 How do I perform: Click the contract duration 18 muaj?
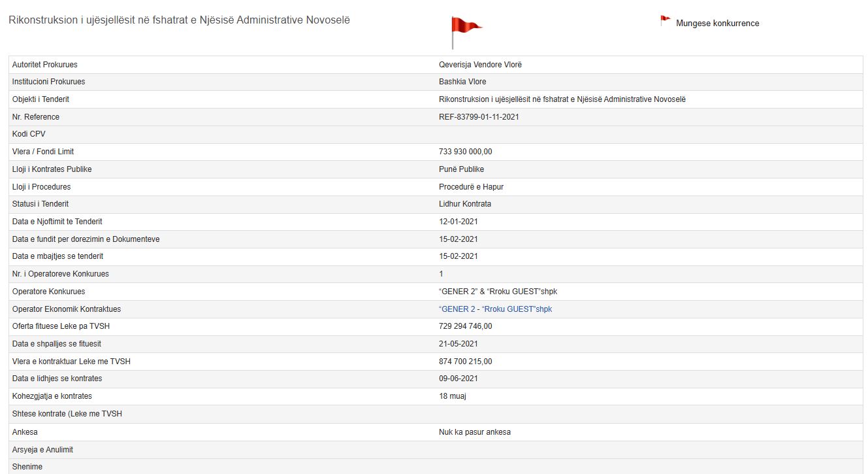pyautogui.click(x=452, y=396)
